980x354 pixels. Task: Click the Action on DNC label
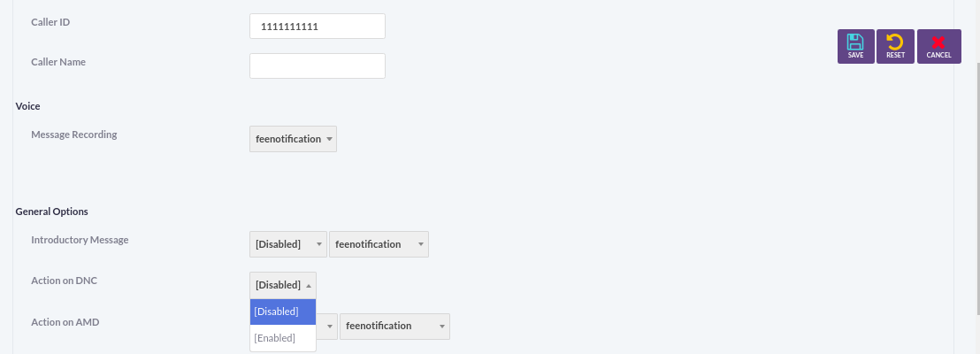tap(65, 281)
